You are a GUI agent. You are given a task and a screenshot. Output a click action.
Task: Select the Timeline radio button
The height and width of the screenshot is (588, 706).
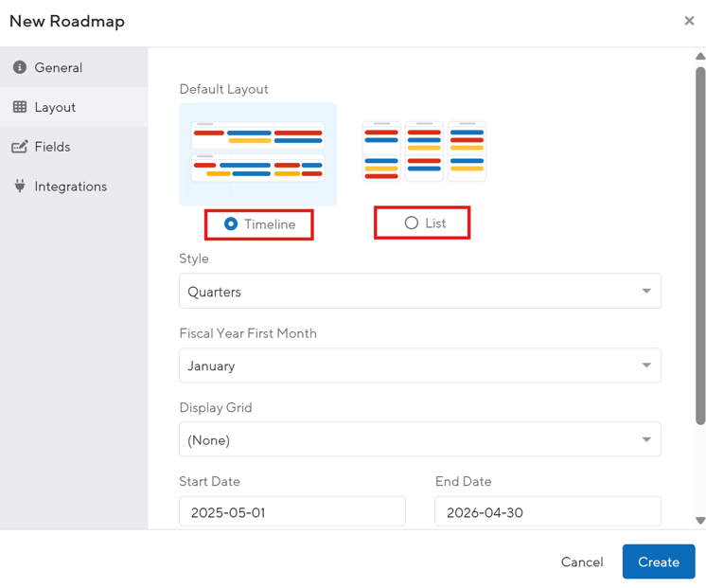pyautogui.click(x=231, y=224)
